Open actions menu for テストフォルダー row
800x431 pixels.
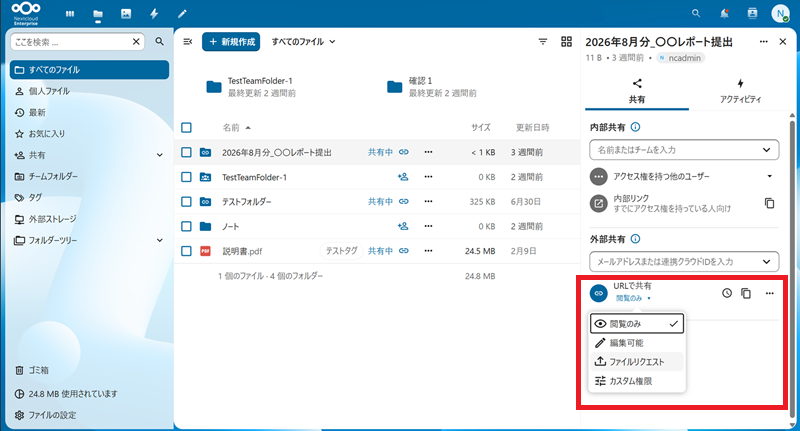[428, 201]
